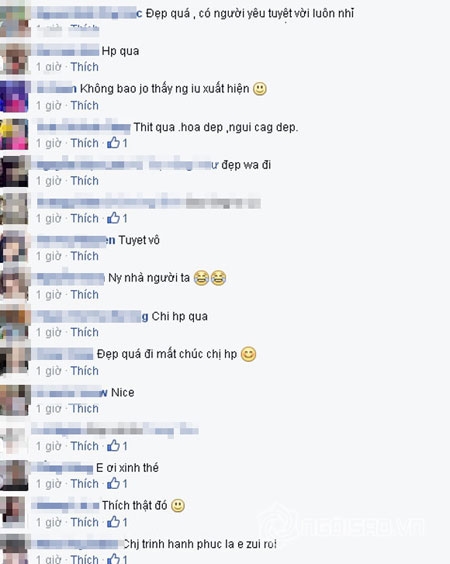
Task: Click laughing emoji after 'Ny nhà người ta'
Action: click(210, 278)
